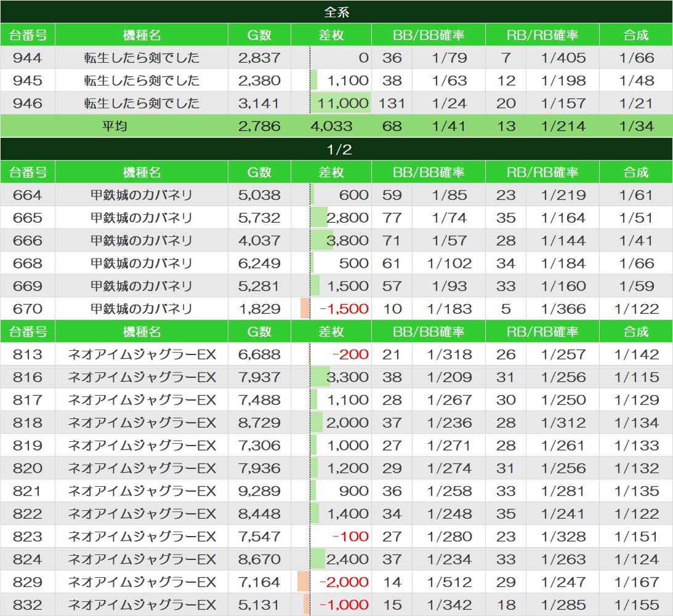673x616 pixels.
Task: Click 合成 value 1/167
Action: 636,582
